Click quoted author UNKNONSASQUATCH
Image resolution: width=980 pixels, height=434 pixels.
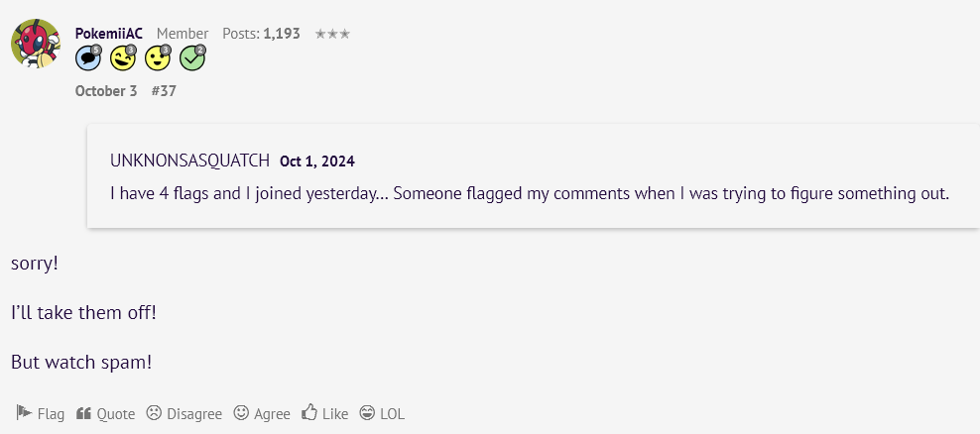tap(189, 161)
